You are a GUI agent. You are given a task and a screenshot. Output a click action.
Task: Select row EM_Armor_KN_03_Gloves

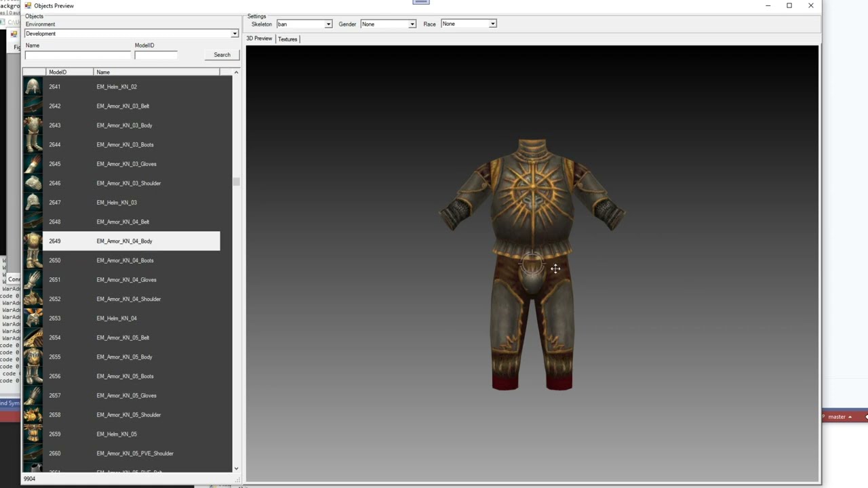pyautogui.click(x=132, y=164)
